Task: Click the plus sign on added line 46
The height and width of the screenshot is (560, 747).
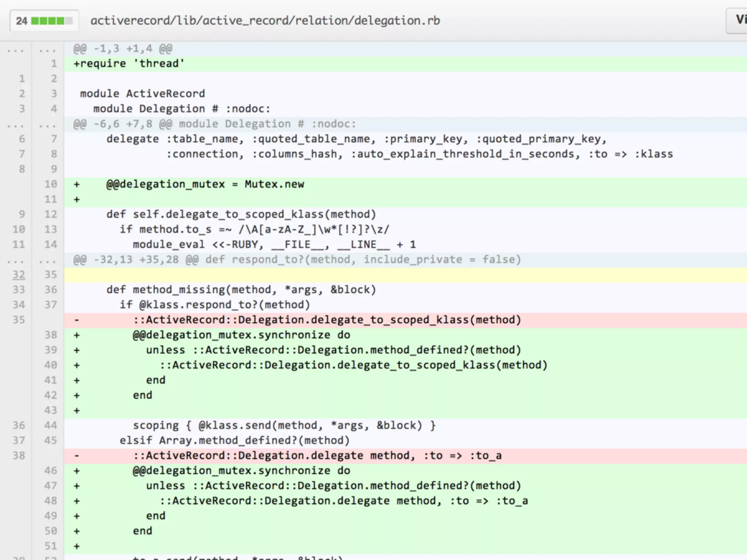Action: [77, 471]
